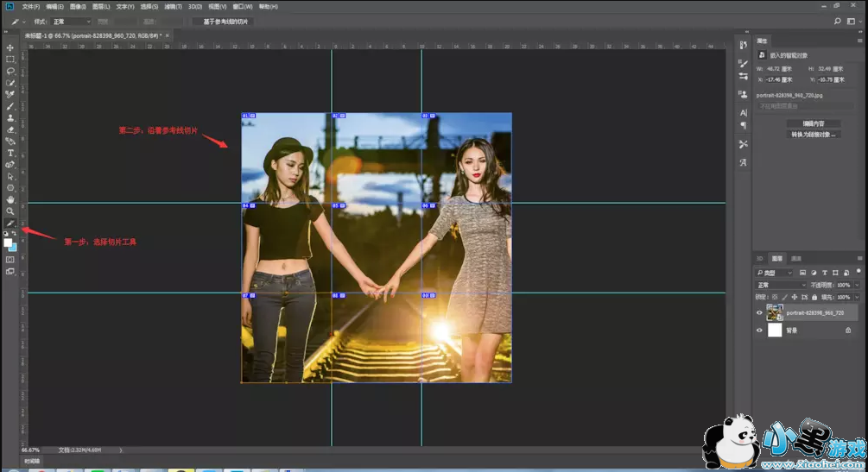Select the Rectangular Marquee tool
The width and height of the screenshot is (868, 472).
coord(10,60)
